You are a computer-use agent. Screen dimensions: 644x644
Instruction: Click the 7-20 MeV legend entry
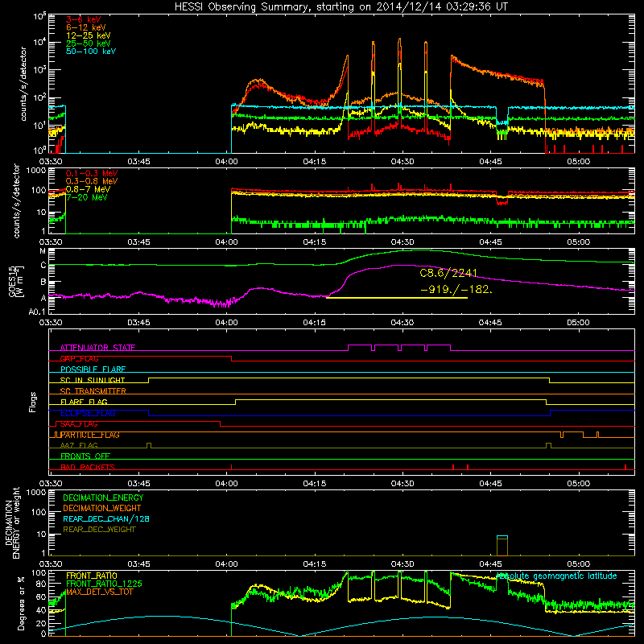[x=86, y=197]
